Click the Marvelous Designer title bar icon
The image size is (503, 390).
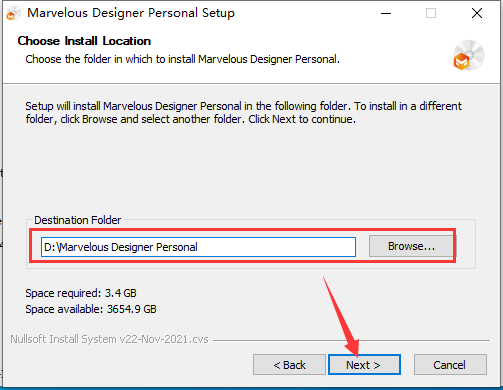click(x=13, y=14)
